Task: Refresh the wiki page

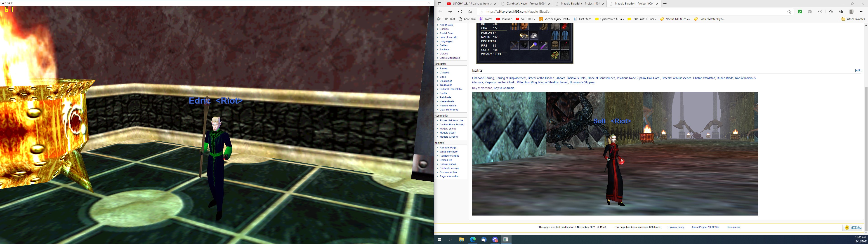Action: 460,12
